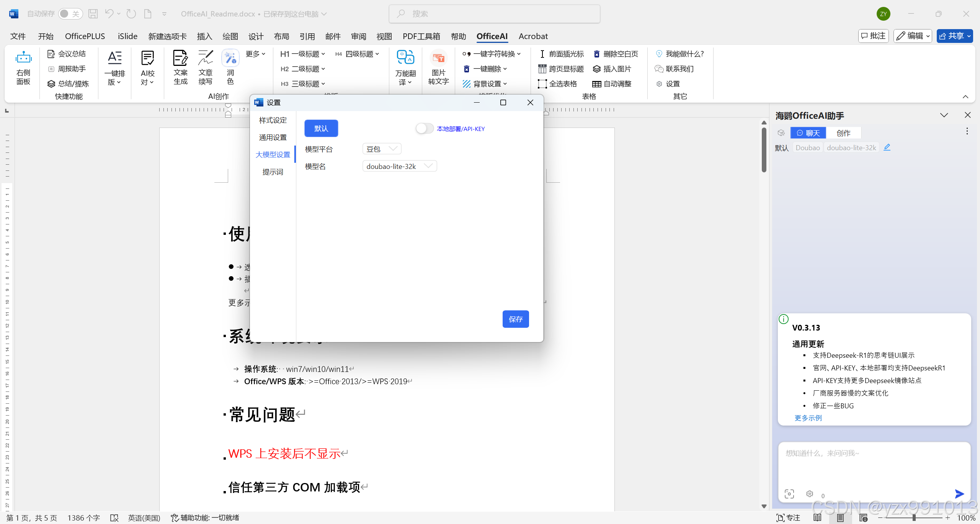Switch to 专注 focus mode in status bar
This screenshot has height=524, width=980.
point(788,518)
